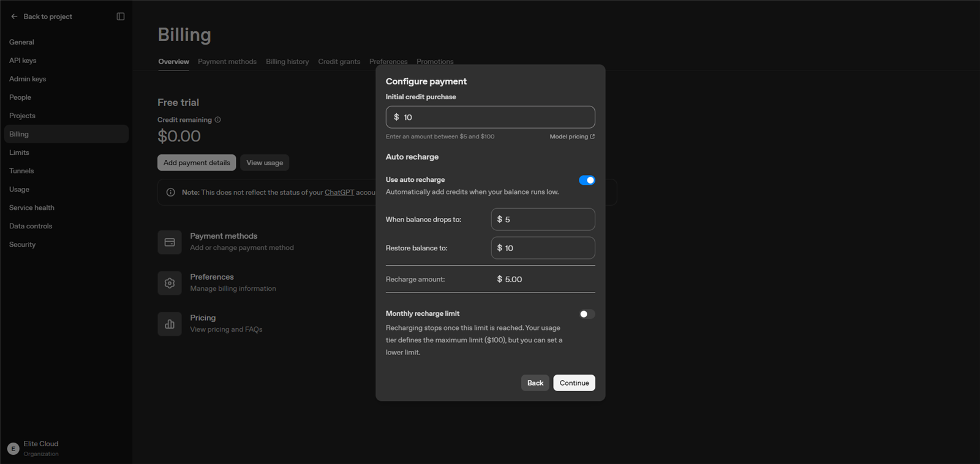Open the Payment methods tab
980x464 pixels.
click(x=227, y=62)
